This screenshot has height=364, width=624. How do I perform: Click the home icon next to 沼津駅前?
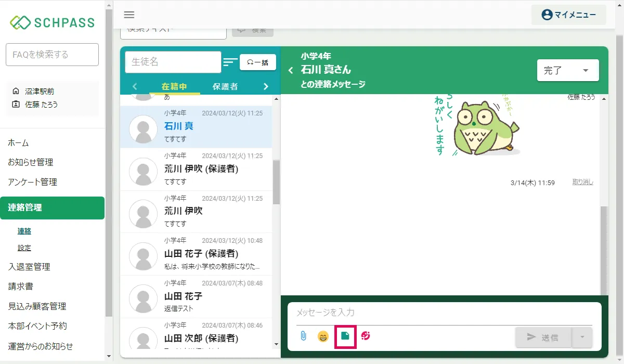pyautogui.click(x=16, y=91)
